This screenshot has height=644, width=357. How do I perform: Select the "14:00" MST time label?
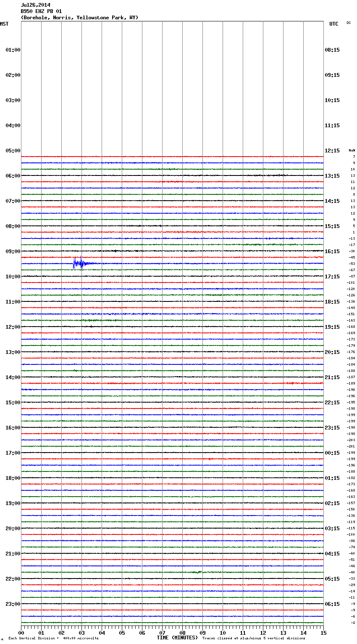coord(13,377)
